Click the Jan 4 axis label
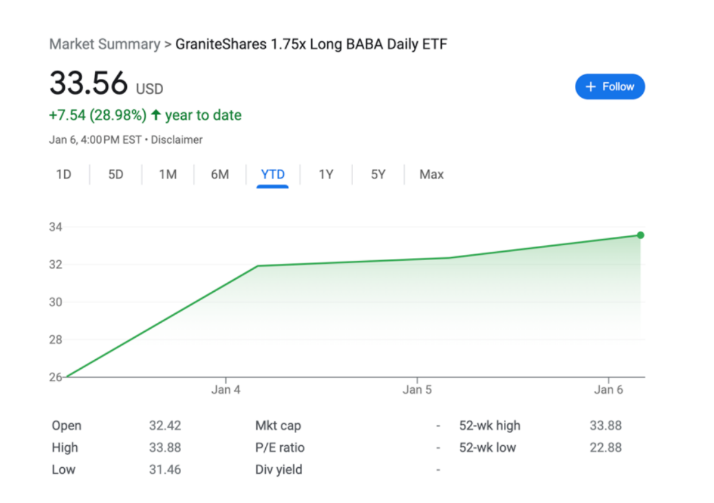Image resolution: width=714 pixels, height=503 pixels. click(226, 390)
